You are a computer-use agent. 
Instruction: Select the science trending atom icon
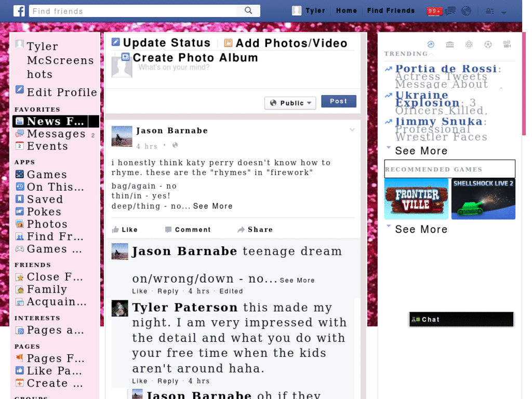coord(469,44)
